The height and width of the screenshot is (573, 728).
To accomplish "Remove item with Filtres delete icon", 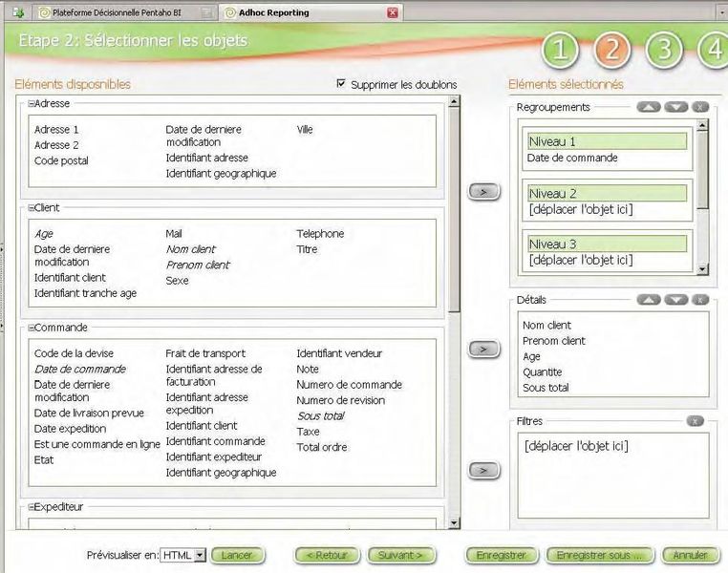I will [x=695, y=420].
